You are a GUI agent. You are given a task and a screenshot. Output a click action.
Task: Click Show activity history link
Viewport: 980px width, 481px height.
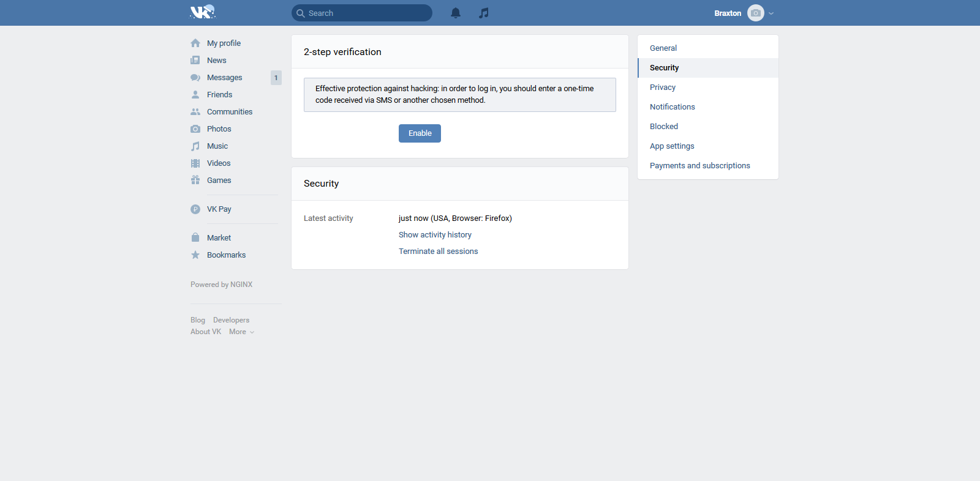[x=435, y=235]
